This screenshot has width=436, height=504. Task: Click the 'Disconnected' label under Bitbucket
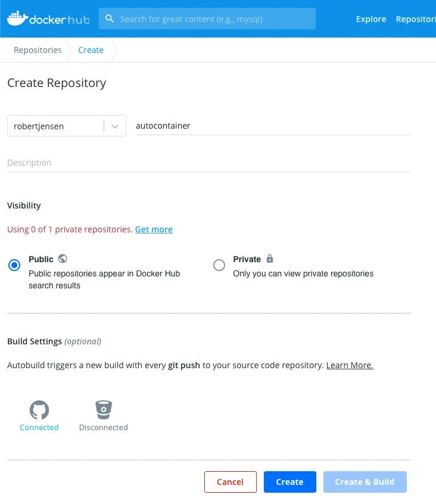pyautogui.click(x=104, y=428)
